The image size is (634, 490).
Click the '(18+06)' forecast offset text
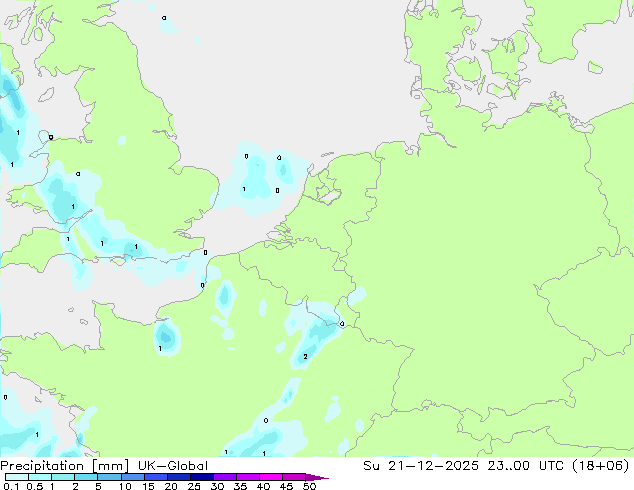[601, 466]
